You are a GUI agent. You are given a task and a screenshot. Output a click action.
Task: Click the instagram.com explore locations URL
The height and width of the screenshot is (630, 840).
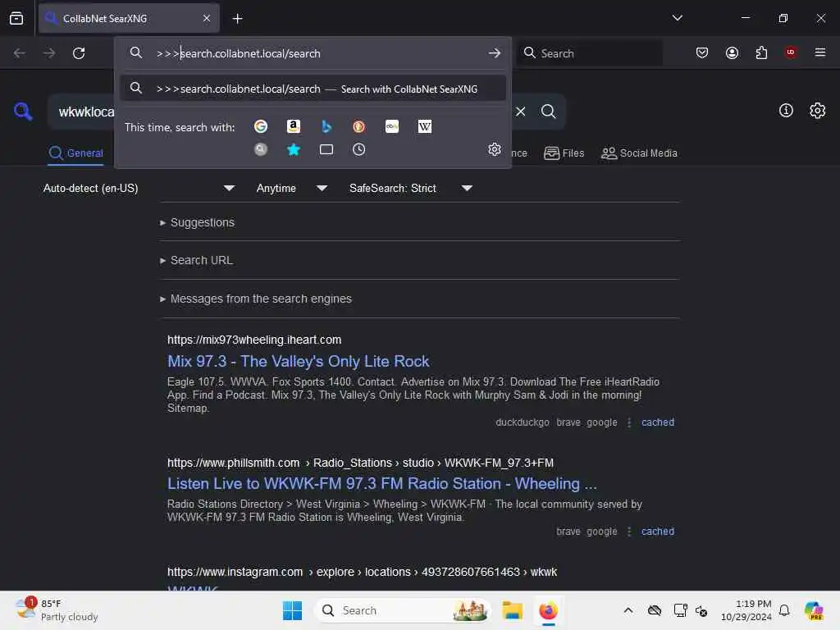[x=362, y=572]
